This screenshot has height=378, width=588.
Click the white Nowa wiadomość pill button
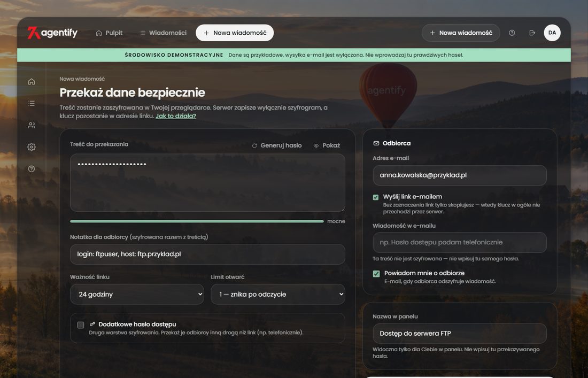click(235, 33)
